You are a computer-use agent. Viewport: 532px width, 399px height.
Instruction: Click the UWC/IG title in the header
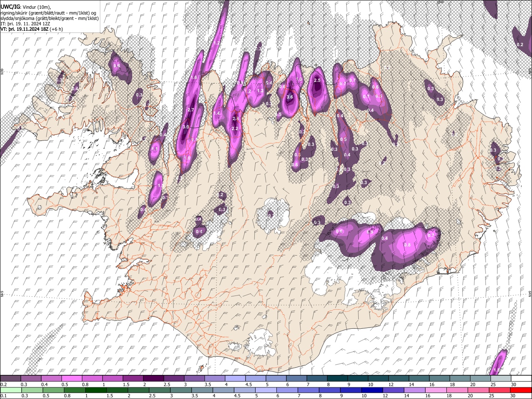(10, 7)
